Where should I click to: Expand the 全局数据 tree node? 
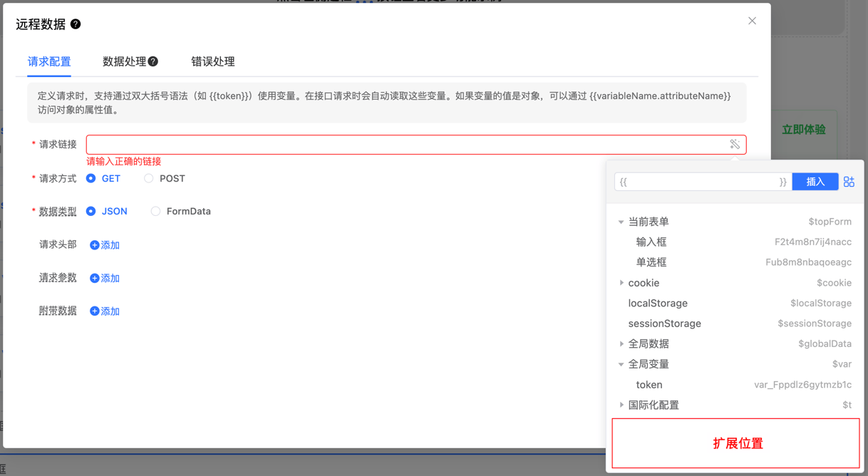click(621, 344)
